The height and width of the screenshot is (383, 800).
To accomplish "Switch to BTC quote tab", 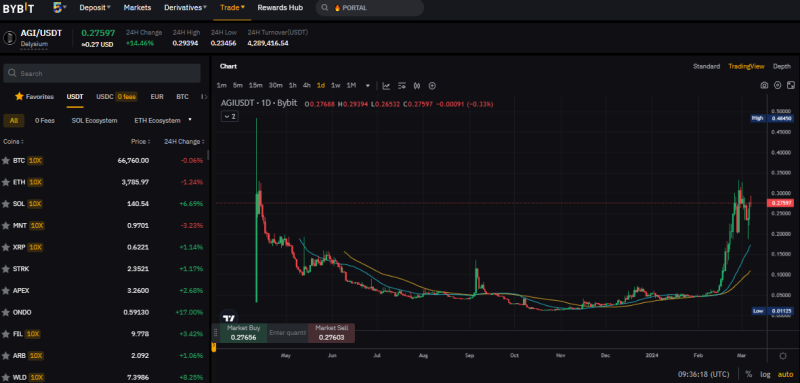I will (x=182, y=96).
